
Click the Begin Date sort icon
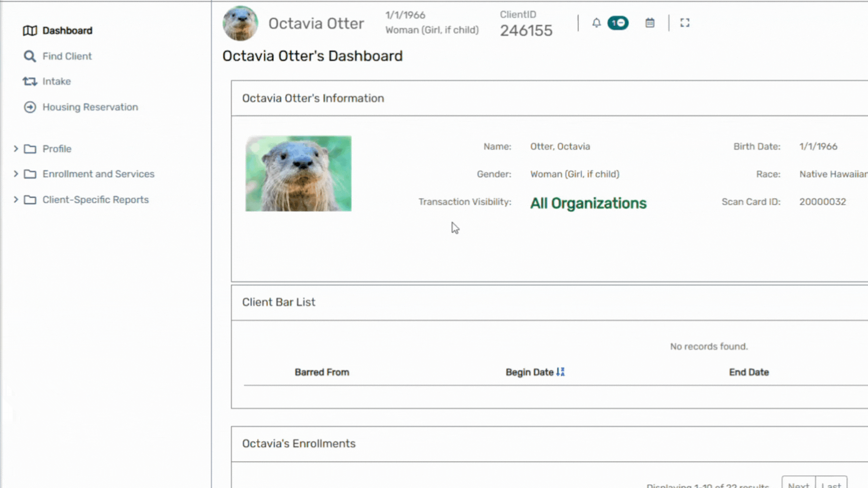pos(561,372)
